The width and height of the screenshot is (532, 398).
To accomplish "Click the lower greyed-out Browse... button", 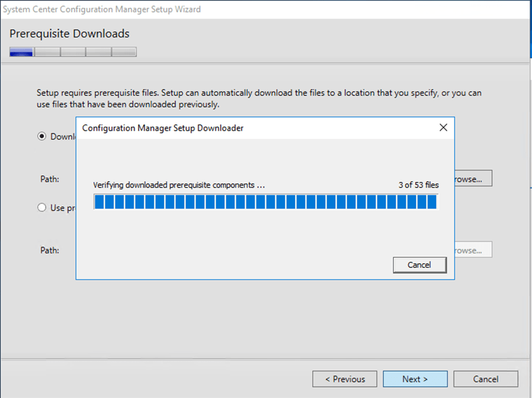I will (474, 250).
